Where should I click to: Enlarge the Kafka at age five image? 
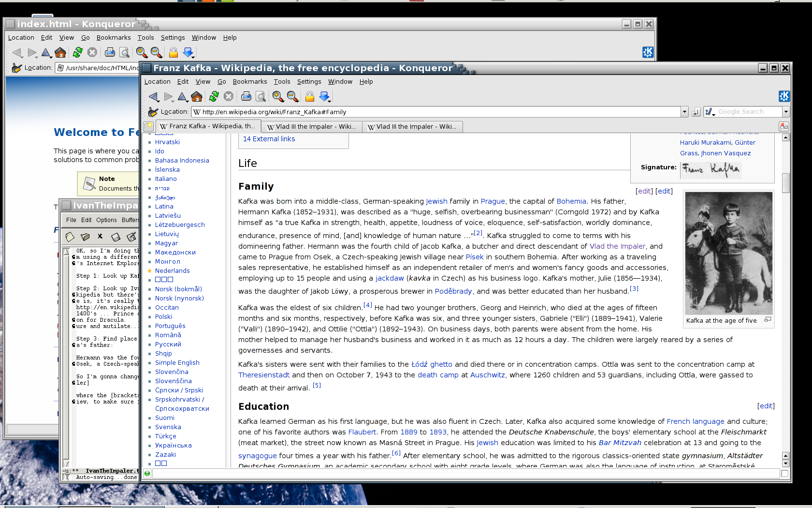point(768,319)
